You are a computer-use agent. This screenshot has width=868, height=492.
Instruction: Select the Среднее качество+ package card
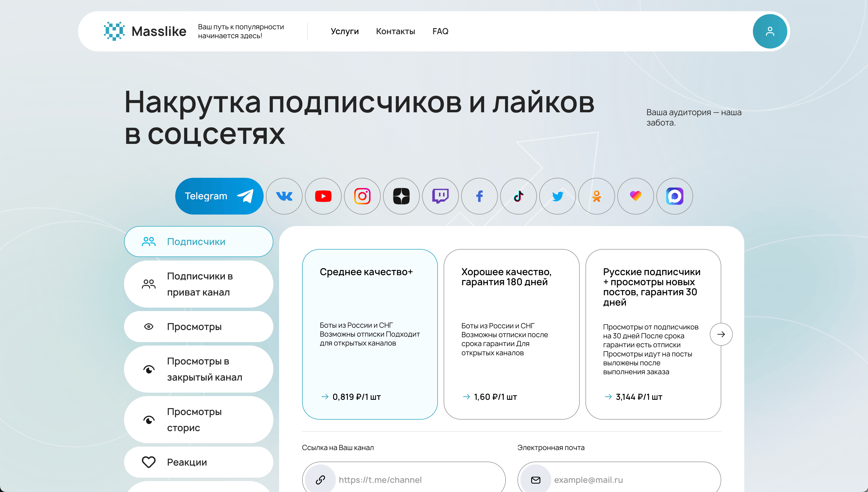point(370,334)
